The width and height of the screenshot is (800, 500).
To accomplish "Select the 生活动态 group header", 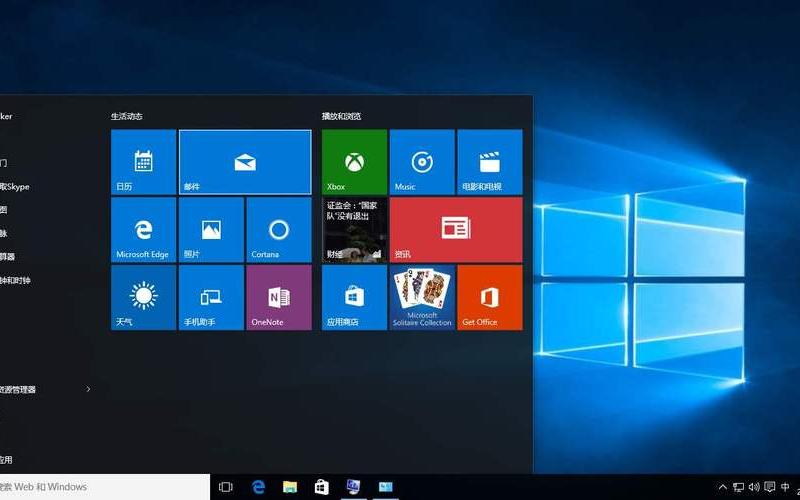I will [127, 116].
